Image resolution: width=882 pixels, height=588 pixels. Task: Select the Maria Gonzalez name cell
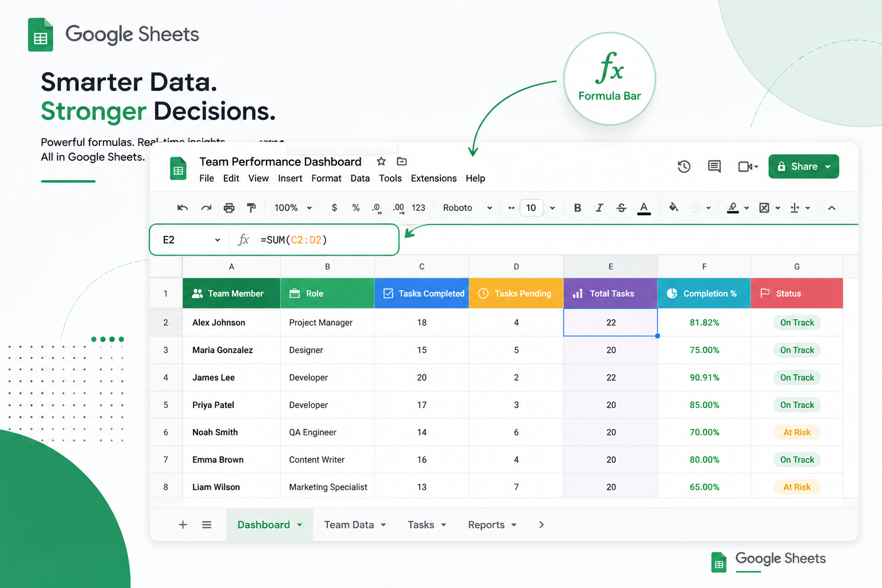pos(231,350)
